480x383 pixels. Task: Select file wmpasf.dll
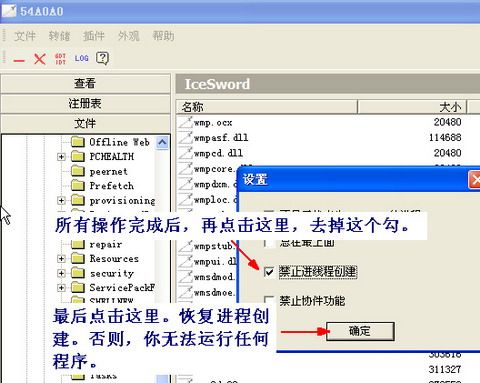coord(221,138)
